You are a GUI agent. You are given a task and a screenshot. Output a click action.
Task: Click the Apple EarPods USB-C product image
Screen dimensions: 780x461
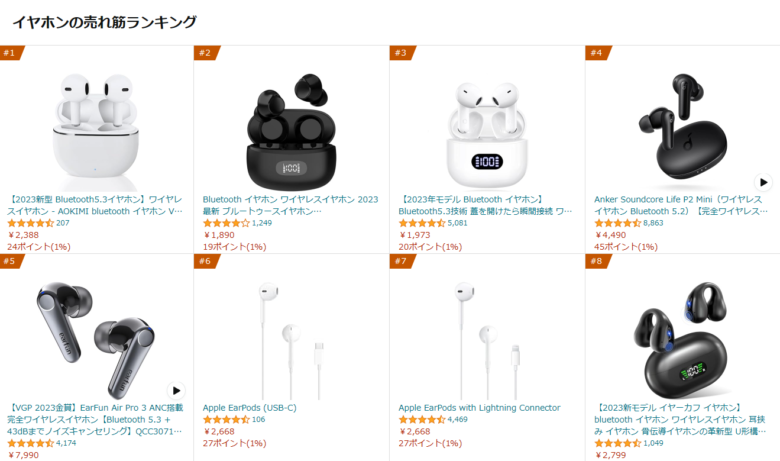[x=292, y=341]
